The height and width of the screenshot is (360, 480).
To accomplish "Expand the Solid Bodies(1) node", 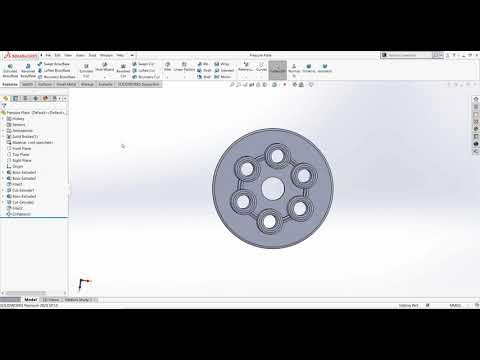I will pos(3,137).
